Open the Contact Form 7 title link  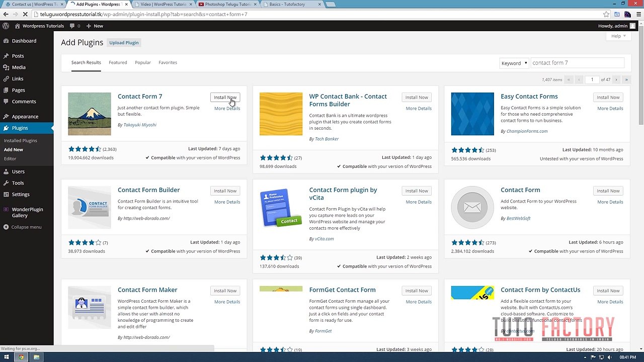(140, 97)
